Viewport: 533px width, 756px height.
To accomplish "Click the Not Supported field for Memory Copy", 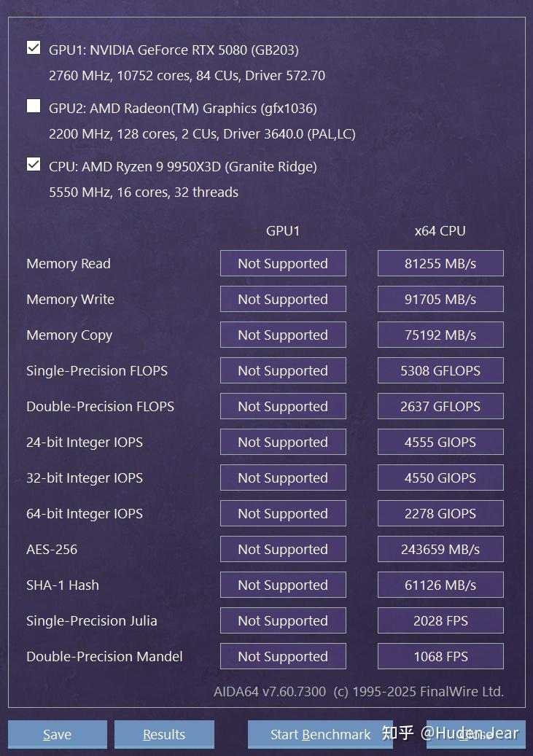I will coord(283,335).
